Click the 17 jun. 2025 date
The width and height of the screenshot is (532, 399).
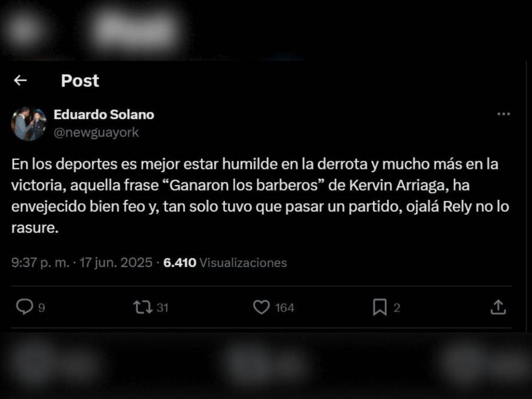(x=116, y=262)
